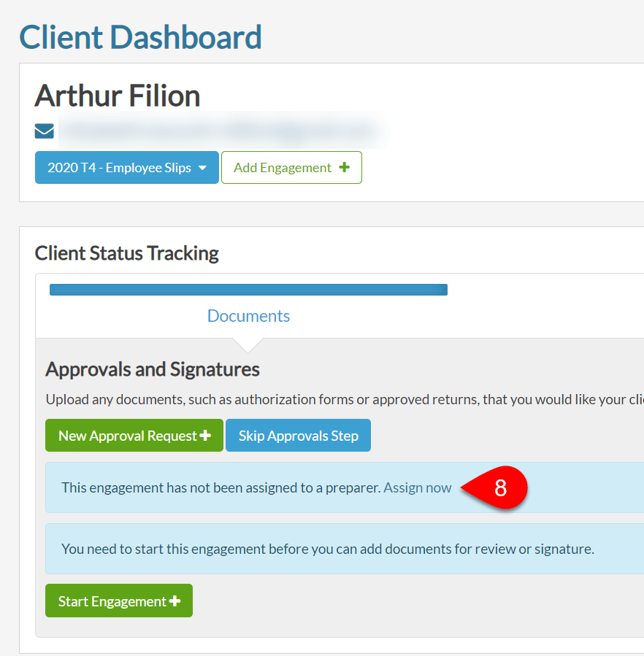Click the 'Upload any documents' description text
Image resolution: width=644 pixels, height=656 pixels.
click(345, 400)
